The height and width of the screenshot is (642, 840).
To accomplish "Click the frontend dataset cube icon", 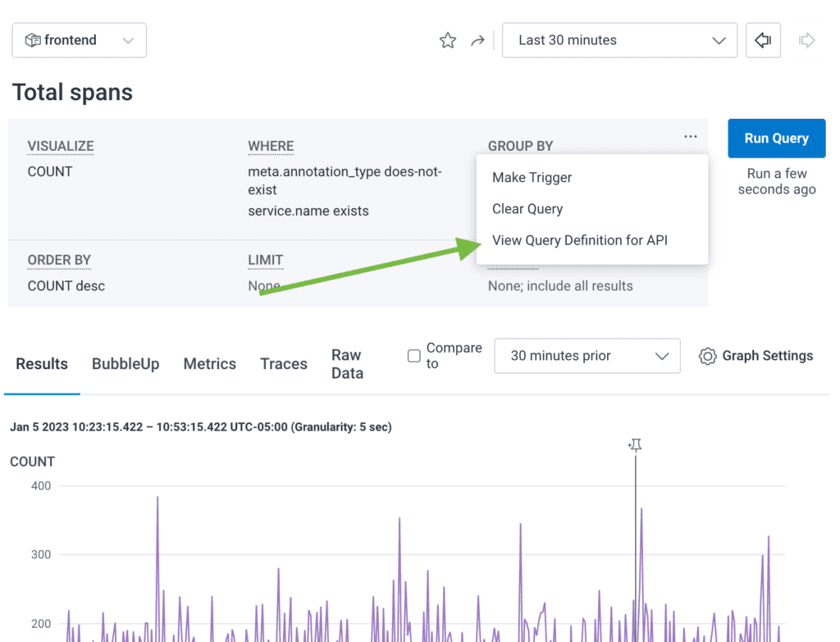I will pyautogui.click(x=33, y=40).
